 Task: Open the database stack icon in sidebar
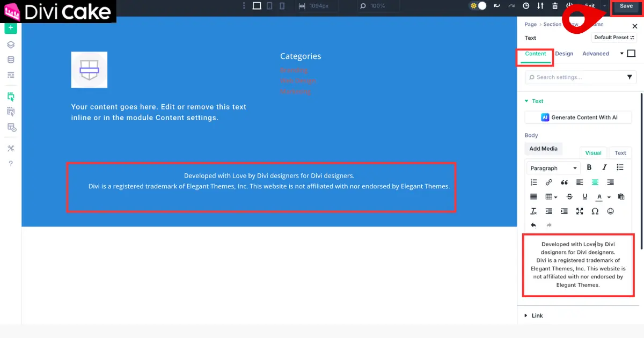[11, 60]
